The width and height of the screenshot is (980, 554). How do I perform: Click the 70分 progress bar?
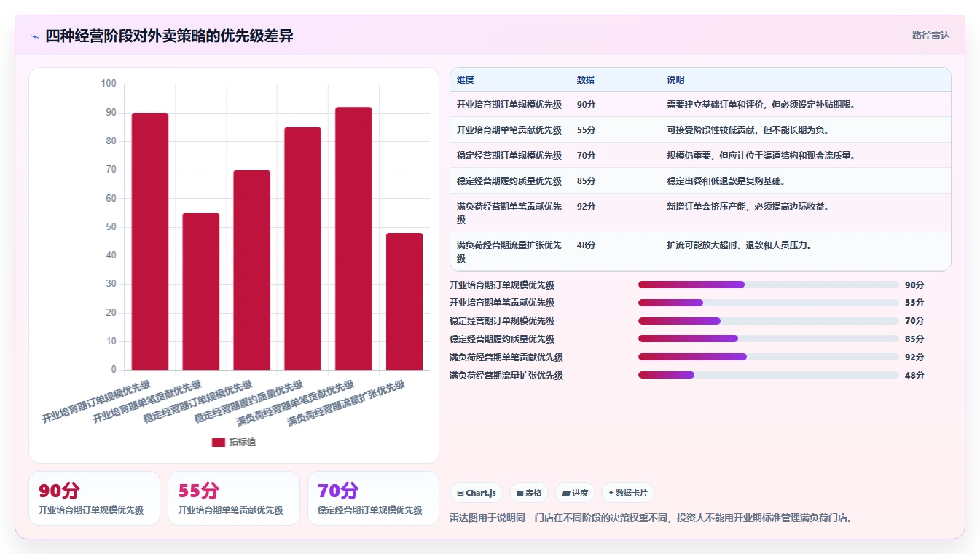pyautogui.click(x=769, y=321)
